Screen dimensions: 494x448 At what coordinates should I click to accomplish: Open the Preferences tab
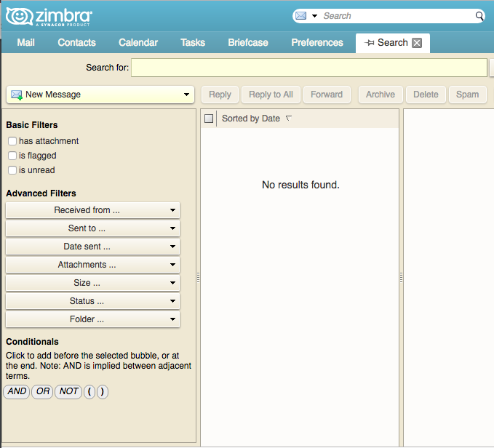(x=317, y=42)
